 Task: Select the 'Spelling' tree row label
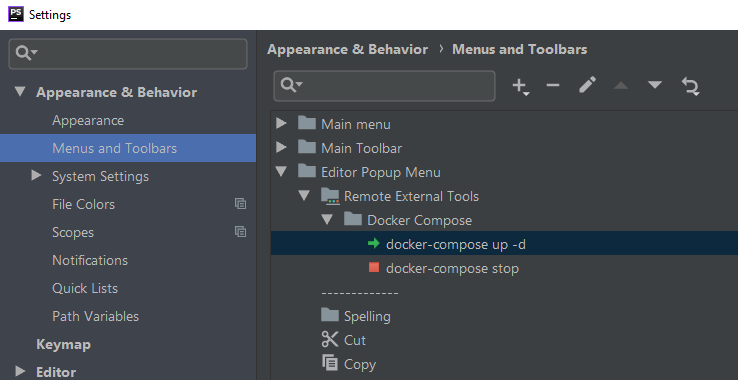coord(367,316)
